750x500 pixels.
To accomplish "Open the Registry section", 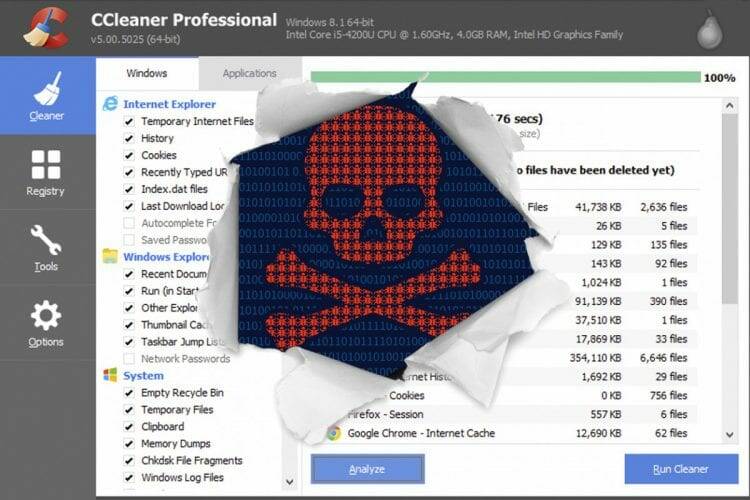I will tap(47, 173).
